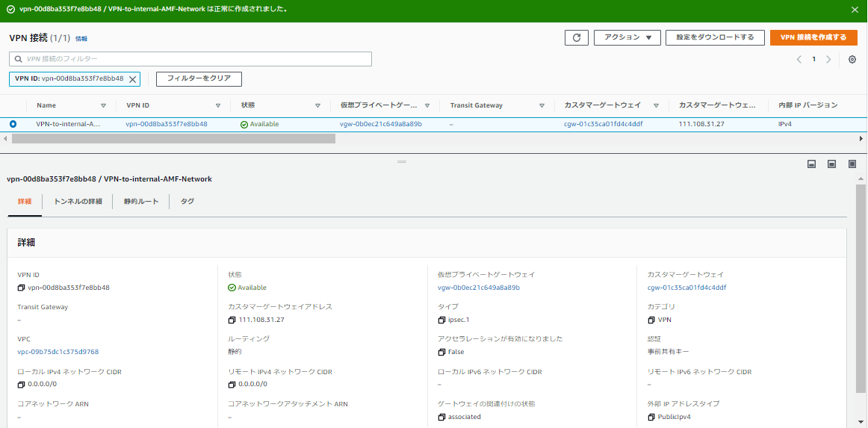
Task: Sort by 状態 column arrow
Action: click(x=317, y=106)
